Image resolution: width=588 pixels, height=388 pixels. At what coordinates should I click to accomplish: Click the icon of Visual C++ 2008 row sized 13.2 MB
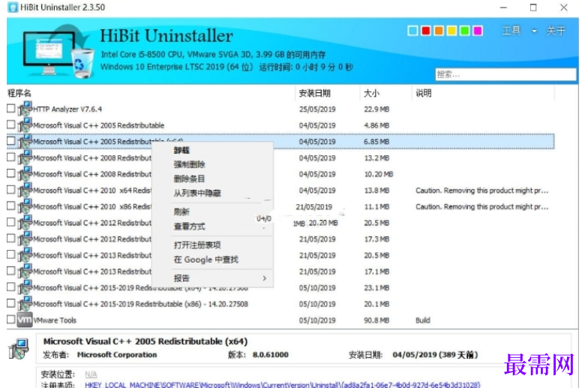click(25, 158)
